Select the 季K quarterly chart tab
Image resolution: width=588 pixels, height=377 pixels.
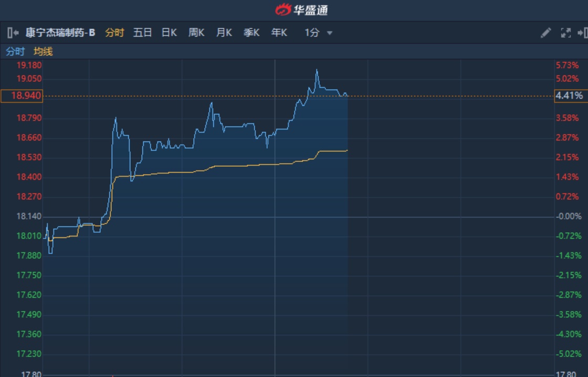(251, 33)
